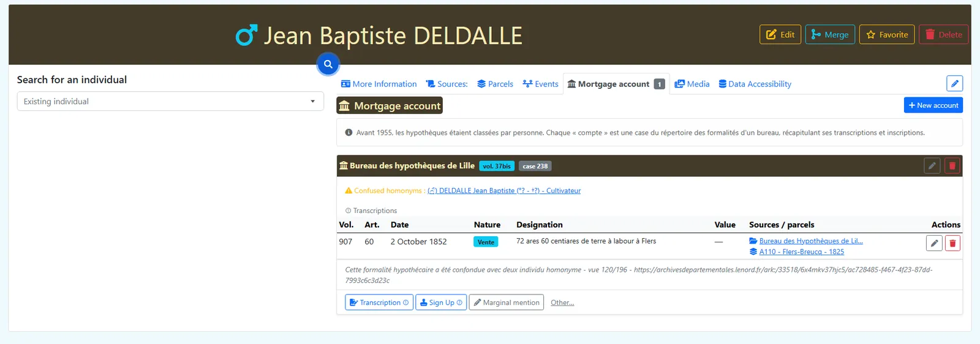This screenshot has width=980, height=344.
Task: Click the warning icon by Confused homonyms
Action: point(349,191)
